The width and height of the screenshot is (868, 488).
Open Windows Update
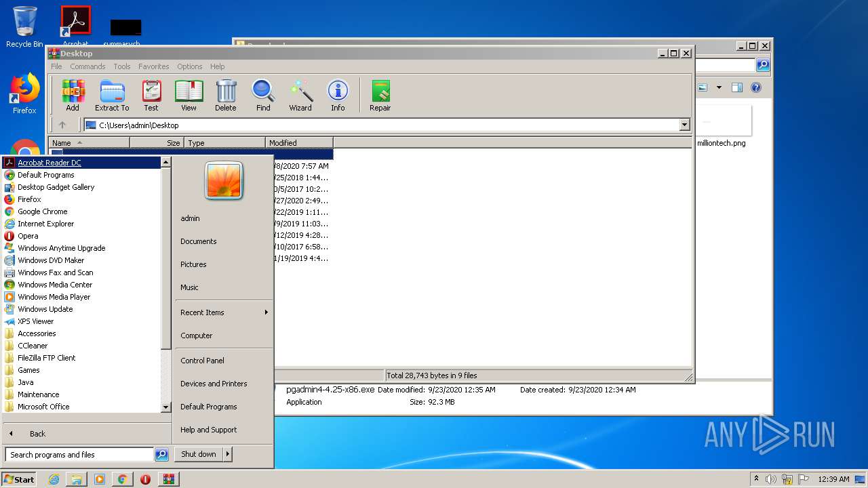(x=81, y=309)
